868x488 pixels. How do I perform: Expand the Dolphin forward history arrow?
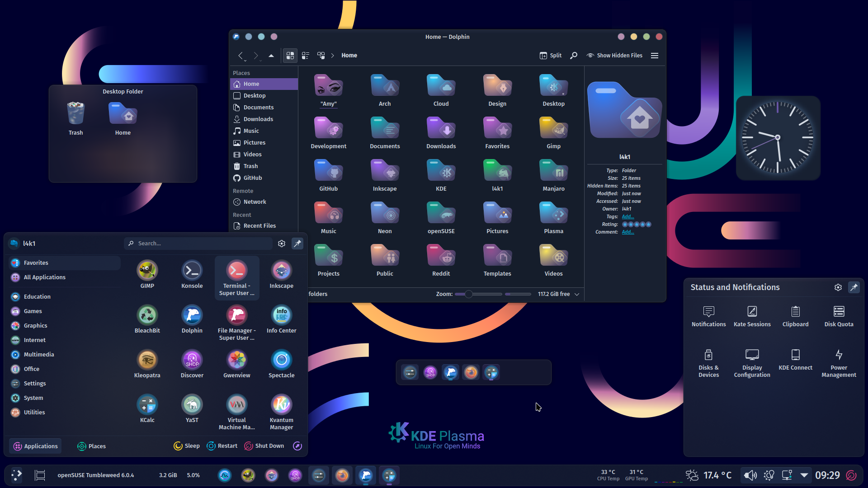261,60
